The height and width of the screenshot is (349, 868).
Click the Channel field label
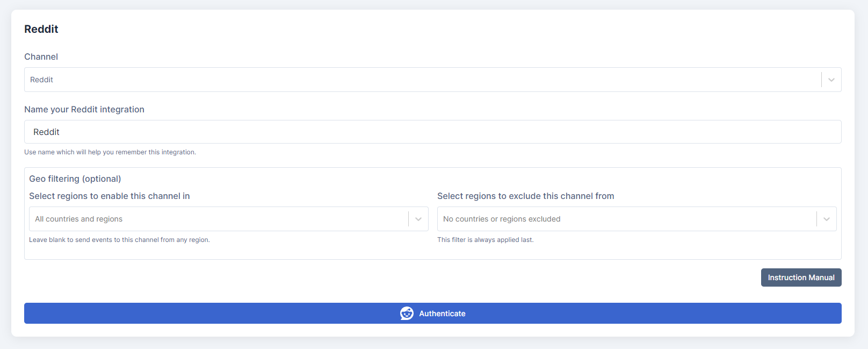pos(41,56)
